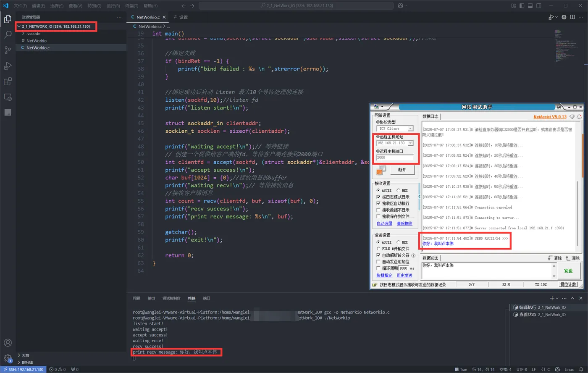Open remote host address dropdown
588x373 pixels.
(x=410, y=143)
